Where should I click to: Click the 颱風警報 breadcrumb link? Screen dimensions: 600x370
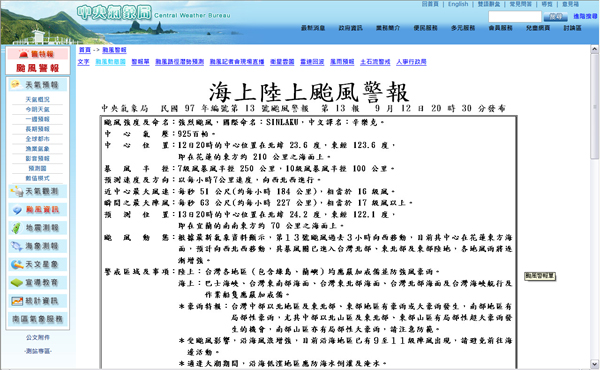(114, 50)
